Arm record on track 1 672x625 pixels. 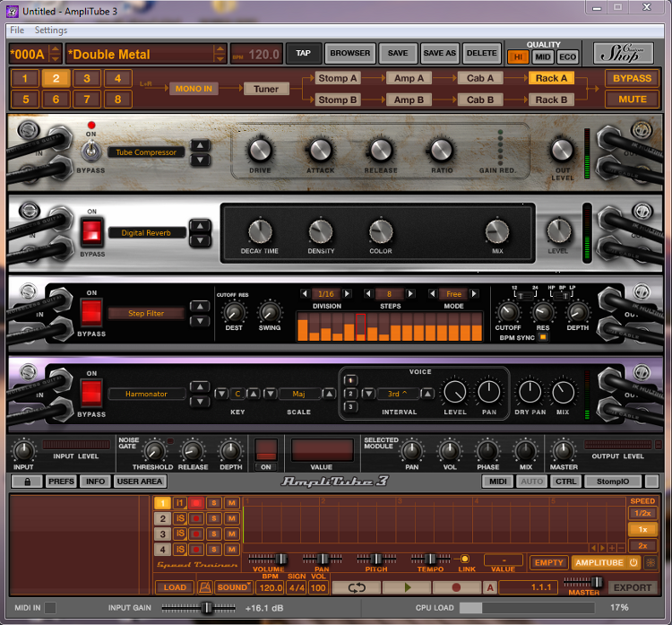click(x=196, y=503)
